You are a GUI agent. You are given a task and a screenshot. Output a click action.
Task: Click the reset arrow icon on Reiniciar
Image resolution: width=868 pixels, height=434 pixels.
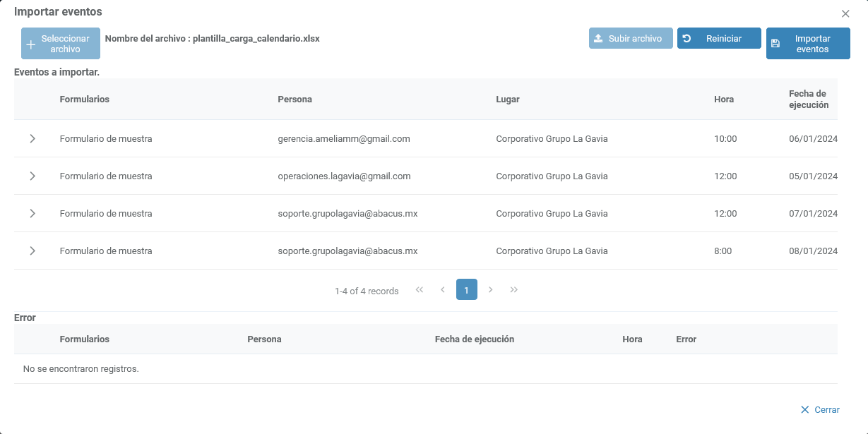point(686,39)
